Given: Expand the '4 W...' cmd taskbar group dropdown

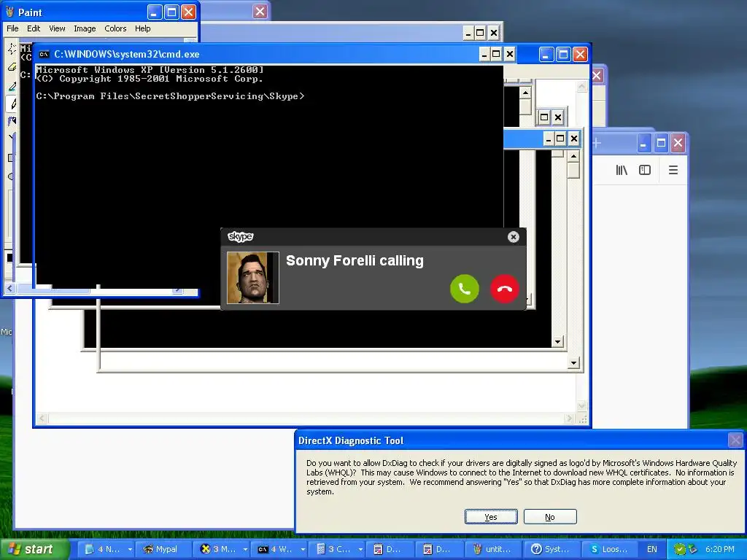Looking at the screenshot, I should click(303, 549).
